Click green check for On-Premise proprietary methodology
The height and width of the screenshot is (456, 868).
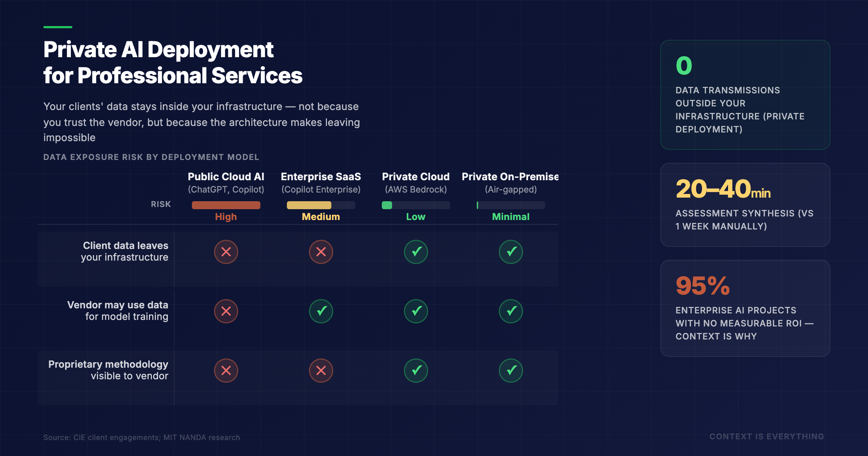point(511,371)
